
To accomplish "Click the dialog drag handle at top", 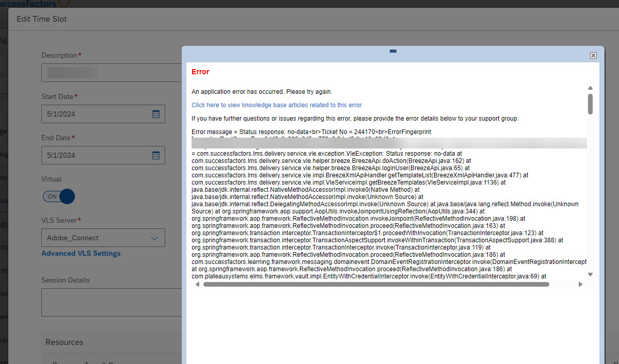I will pos(393,51).
